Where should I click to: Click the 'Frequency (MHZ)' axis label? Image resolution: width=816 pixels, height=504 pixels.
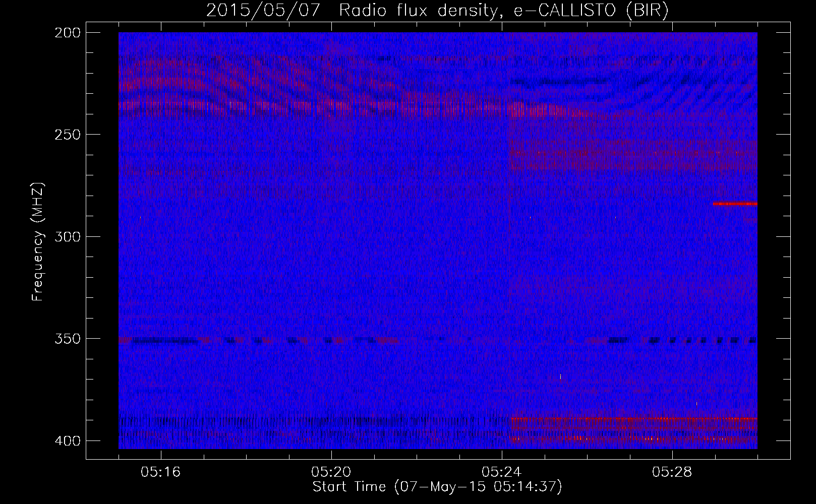(38, 241)
